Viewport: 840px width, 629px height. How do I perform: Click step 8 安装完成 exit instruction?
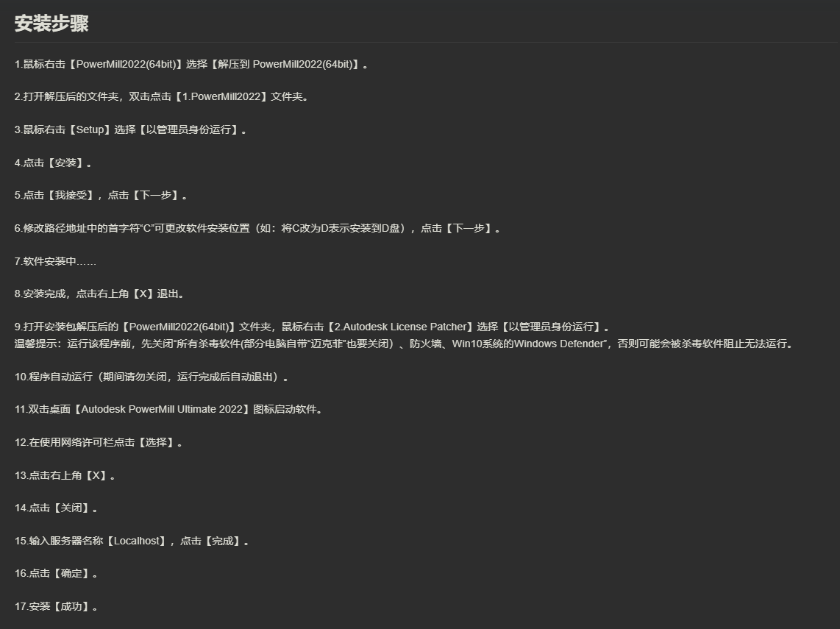99,294
